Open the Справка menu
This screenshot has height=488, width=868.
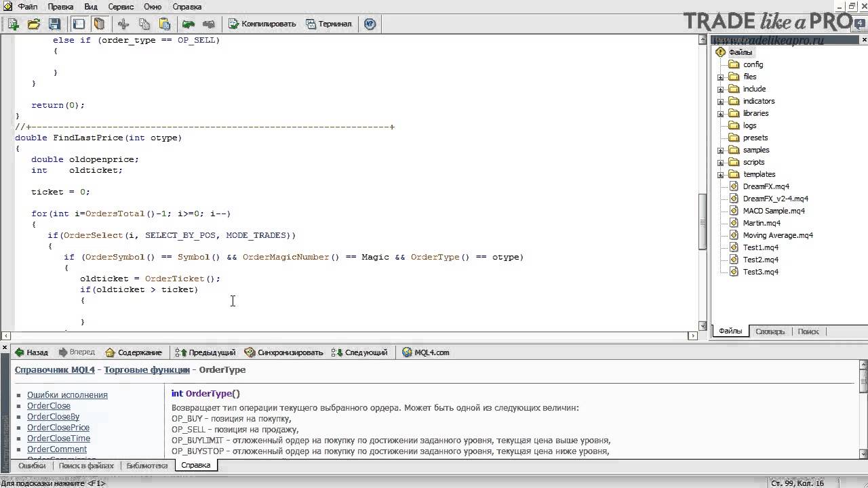tap(187, 6)
